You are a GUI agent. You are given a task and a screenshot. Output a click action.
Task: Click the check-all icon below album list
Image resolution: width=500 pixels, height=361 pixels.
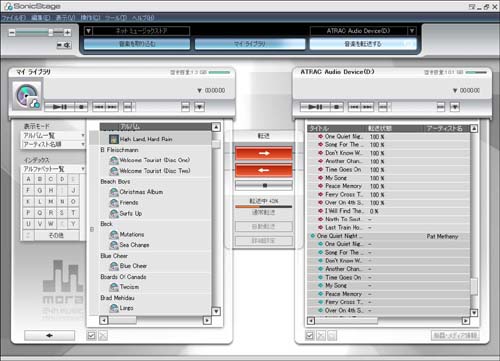tap(91, 335)
